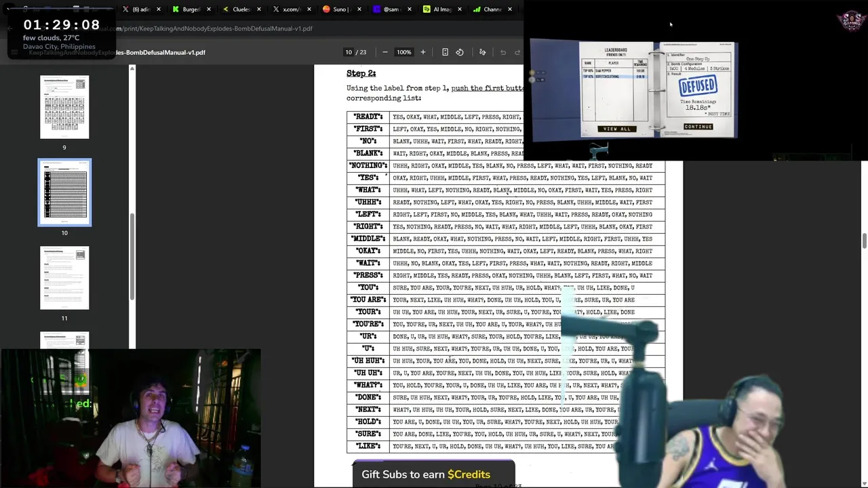This screenshot has width=868, height=488.
Task: Close the x.com tab
Action: click(309, 9)
